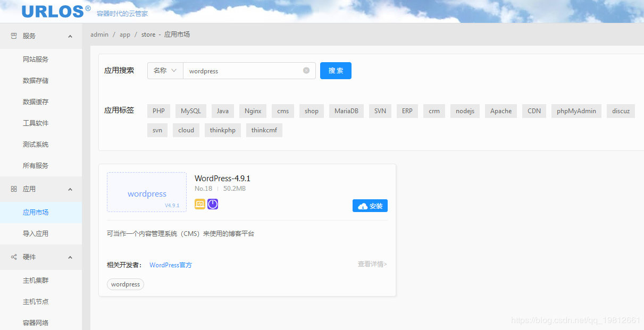The image size is (644, 330).
Task: Click the purple power clock icon
Action: [x=213, y=204]
